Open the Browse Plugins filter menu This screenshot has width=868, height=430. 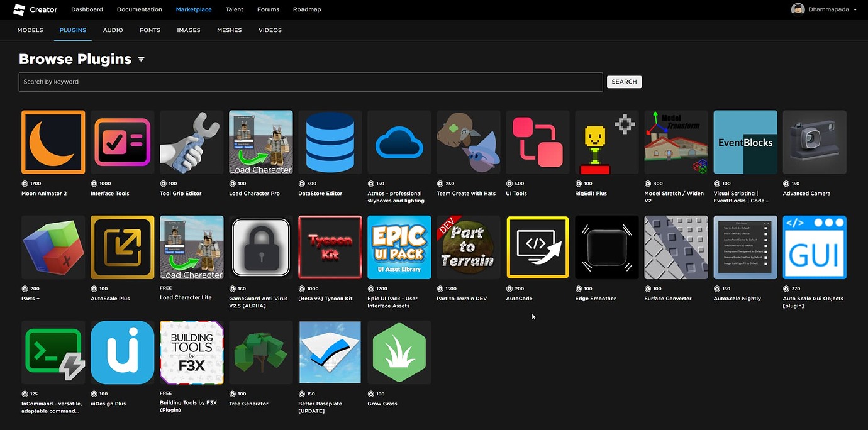142,59
